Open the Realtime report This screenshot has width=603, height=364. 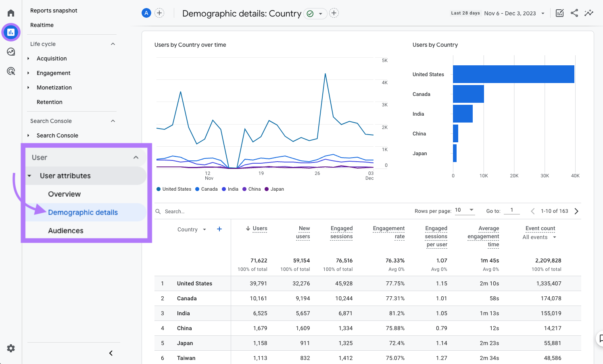tap(42, 25)
